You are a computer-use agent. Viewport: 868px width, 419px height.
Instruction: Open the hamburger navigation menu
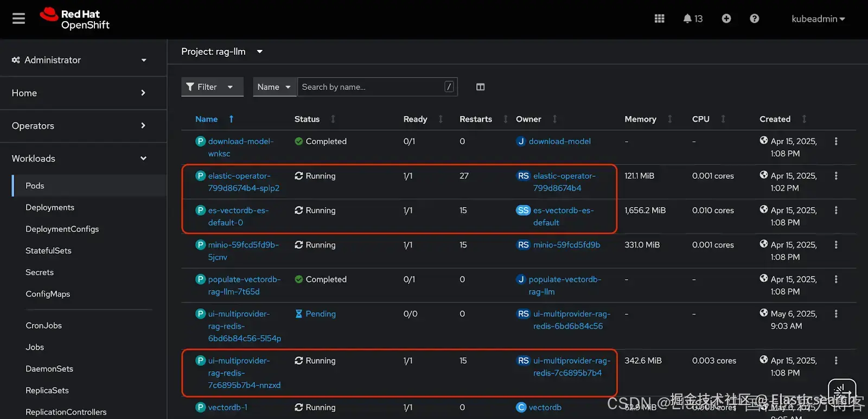(x=19, y=19)
